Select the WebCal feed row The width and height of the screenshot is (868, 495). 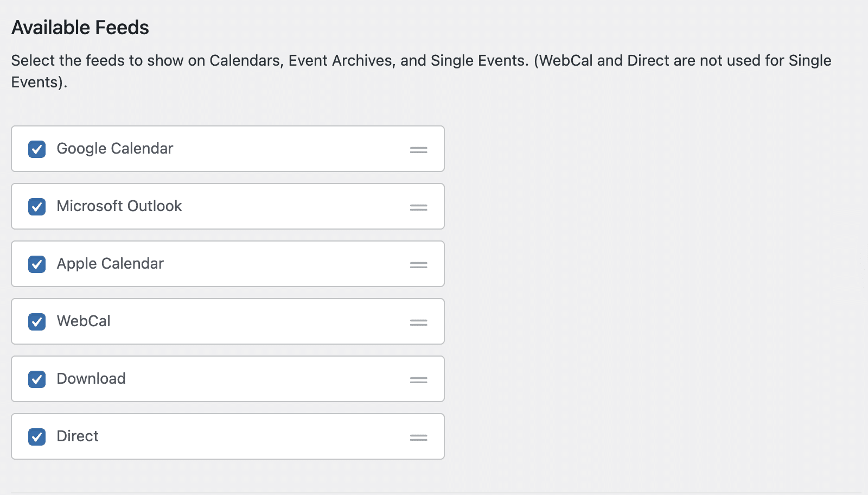[x=228, y=321]
